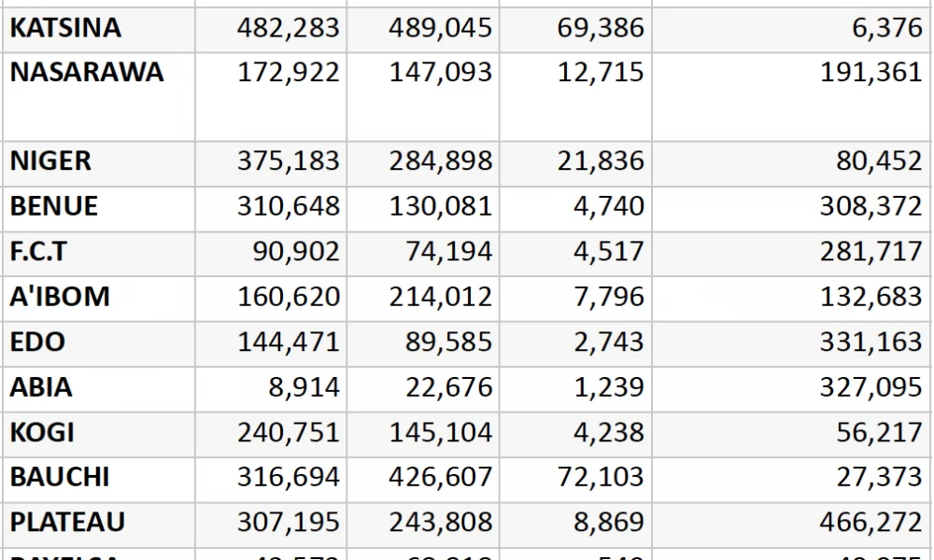
Task: Click the cell containing 482,283
Action: pos(287,28)
